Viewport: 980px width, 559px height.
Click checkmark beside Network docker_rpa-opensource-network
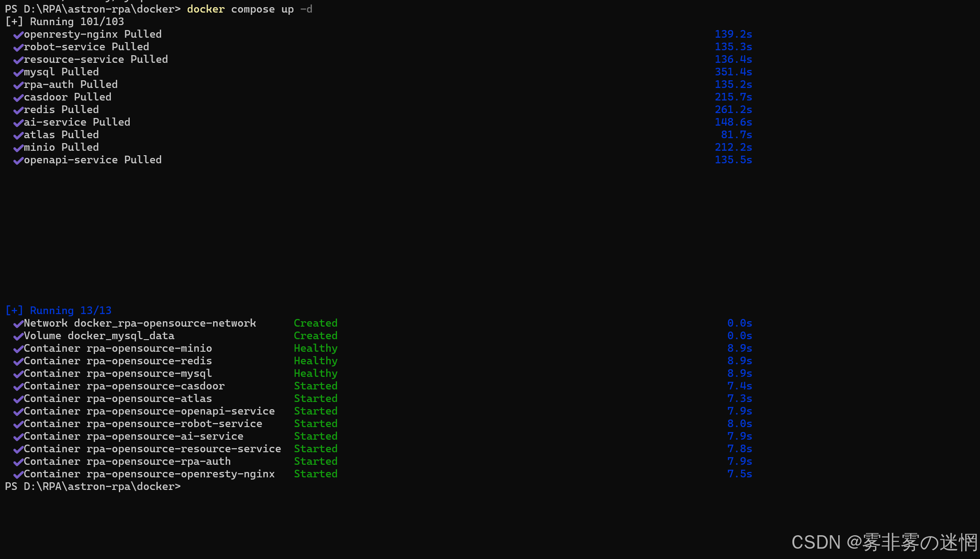pyautogui.click(x=18, y=324)
